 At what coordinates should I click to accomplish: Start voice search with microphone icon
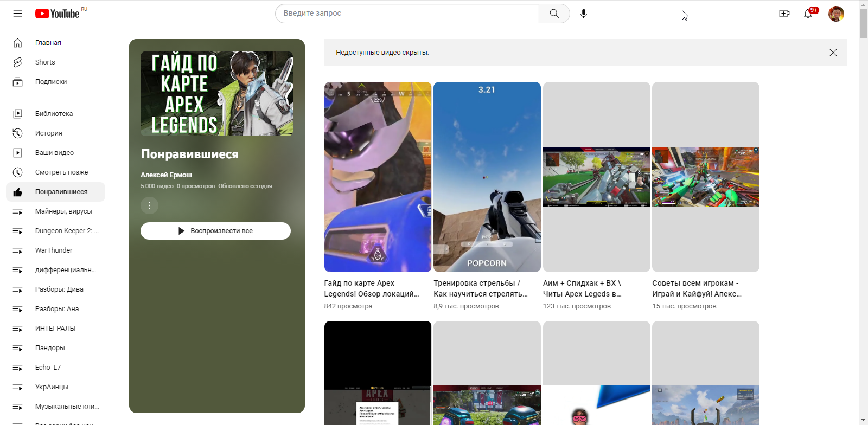pyautogui.click(x=584, y=14)
